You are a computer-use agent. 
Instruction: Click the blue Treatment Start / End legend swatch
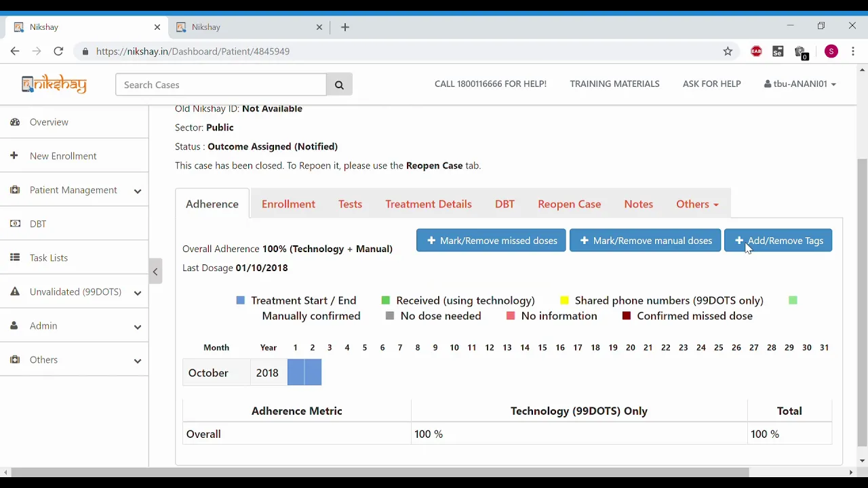click(240, 300)
